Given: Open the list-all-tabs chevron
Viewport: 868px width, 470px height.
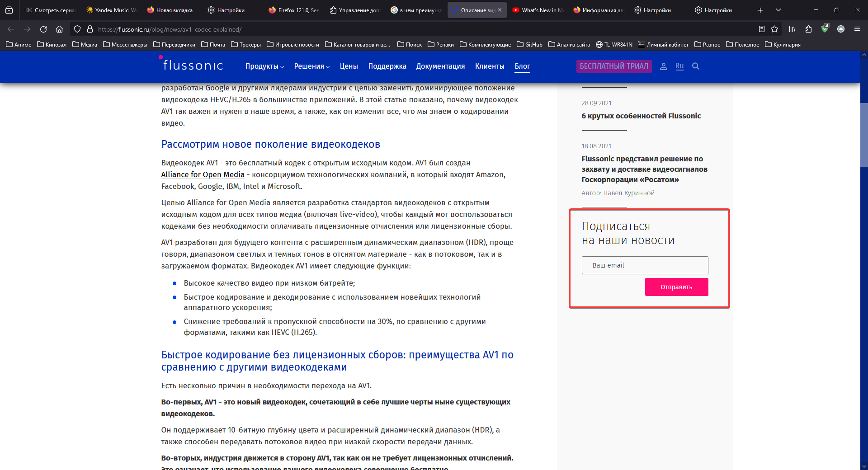Looking at the screenshot, I should pos(778,9).
